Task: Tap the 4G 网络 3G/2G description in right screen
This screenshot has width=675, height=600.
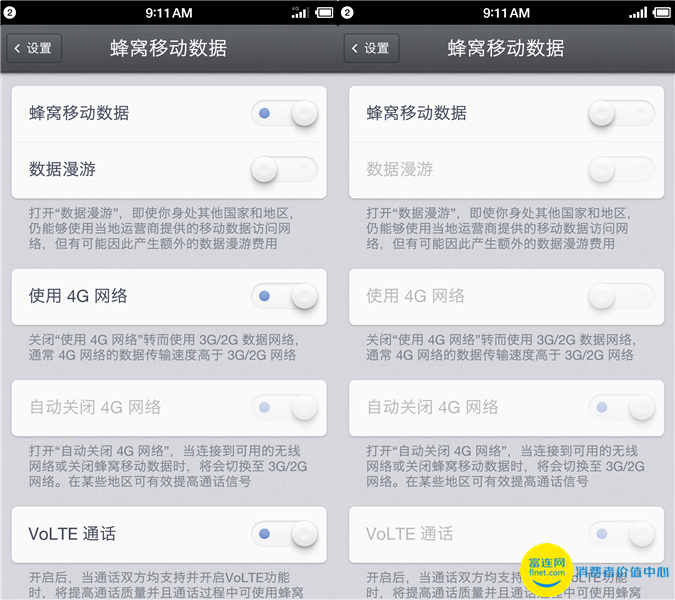Action: (501, 347)
